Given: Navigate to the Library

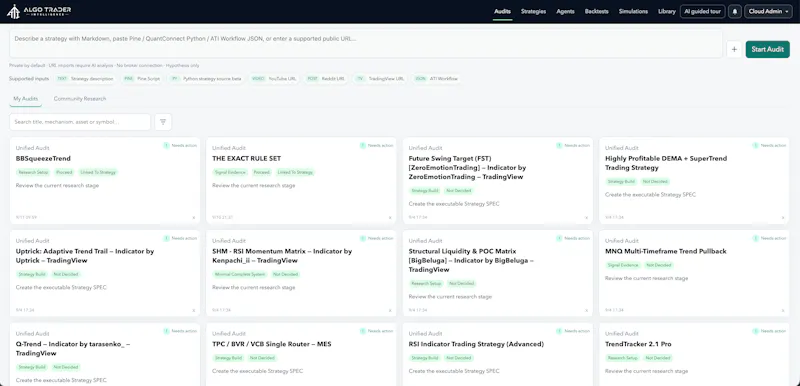Looking at the screenshot, I should tap(667, 11).
